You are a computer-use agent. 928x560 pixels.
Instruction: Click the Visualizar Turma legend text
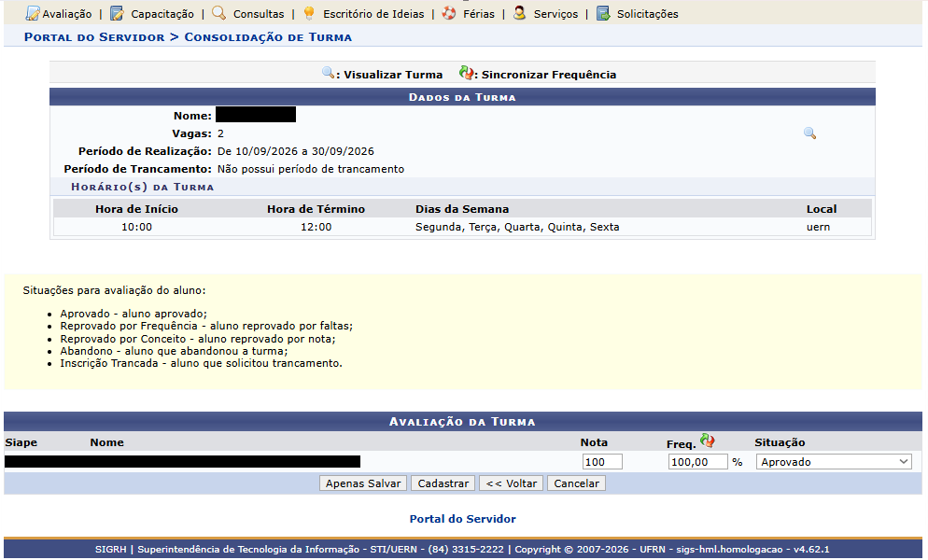coord(394,75)
